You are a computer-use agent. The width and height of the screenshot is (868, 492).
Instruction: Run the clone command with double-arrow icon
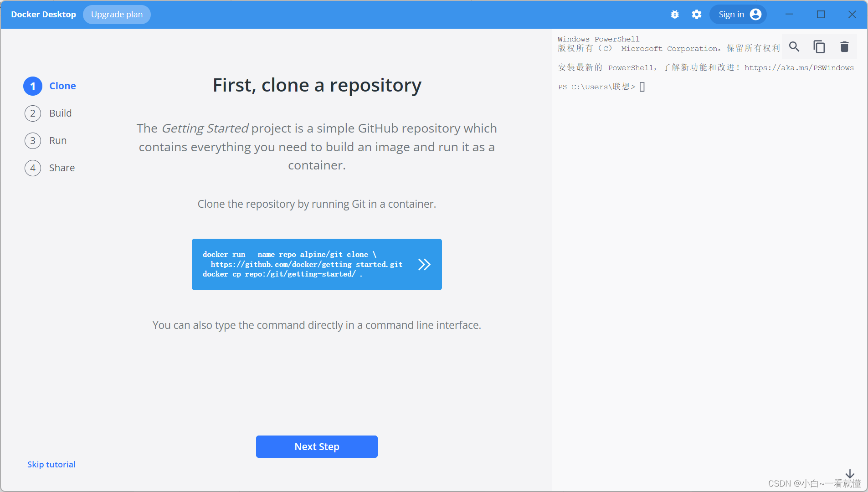[424, 265]
